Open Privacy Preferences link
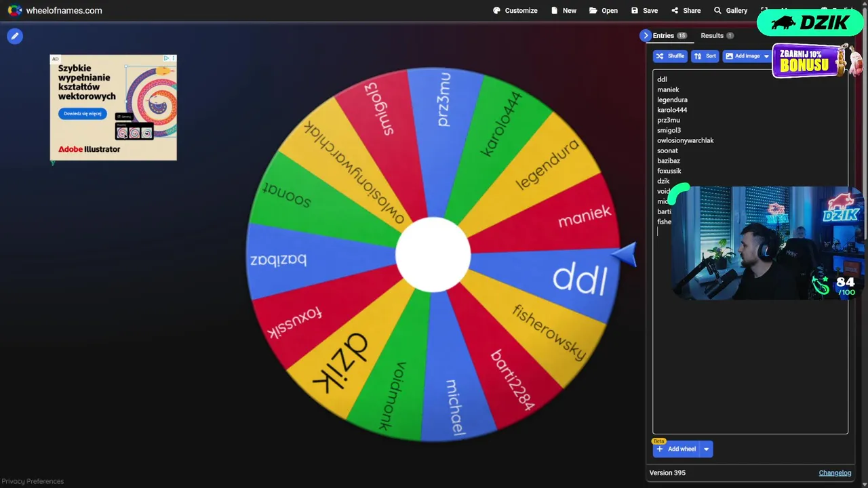This screenshot has height=488, width=868. pyautogui.click(x=33, y=481)
